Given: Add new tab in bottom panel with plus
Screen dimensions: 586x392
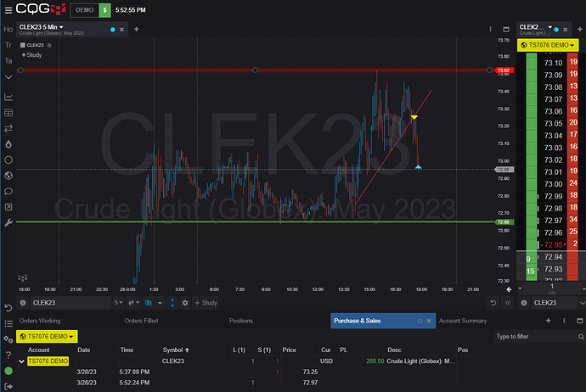Looking at the screenshot, I should (x=549, y=321).
